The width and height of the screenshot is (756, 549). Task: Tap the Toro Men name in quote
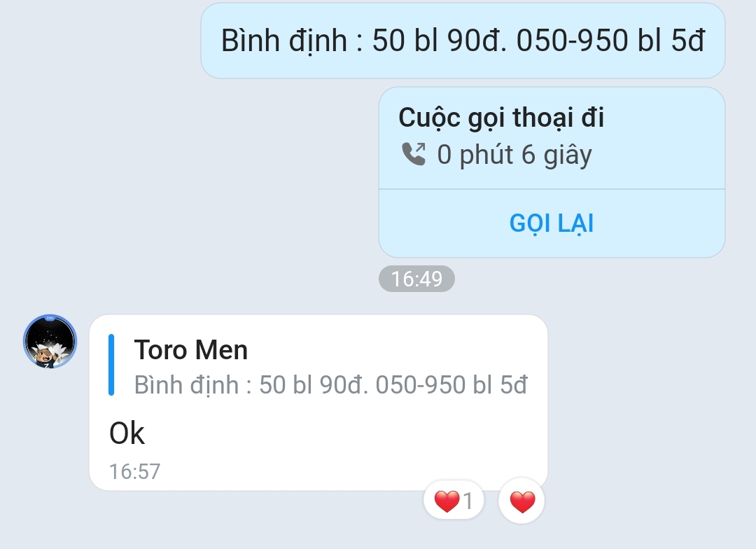coord(191,349)
